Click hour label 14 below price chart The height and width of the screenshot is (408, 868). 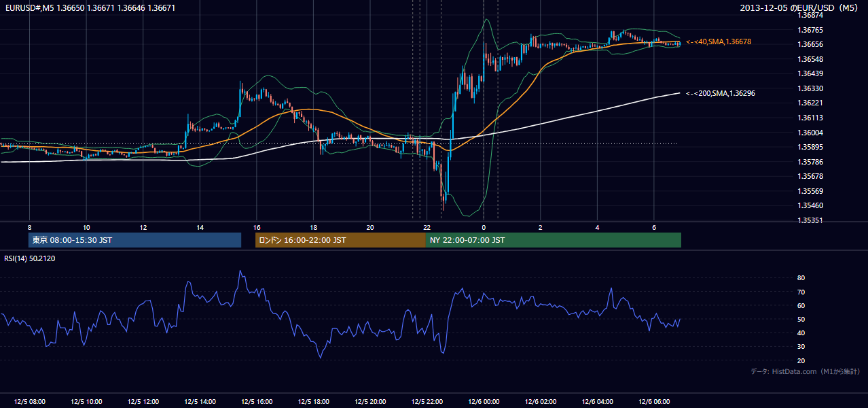tap(200, 227)
